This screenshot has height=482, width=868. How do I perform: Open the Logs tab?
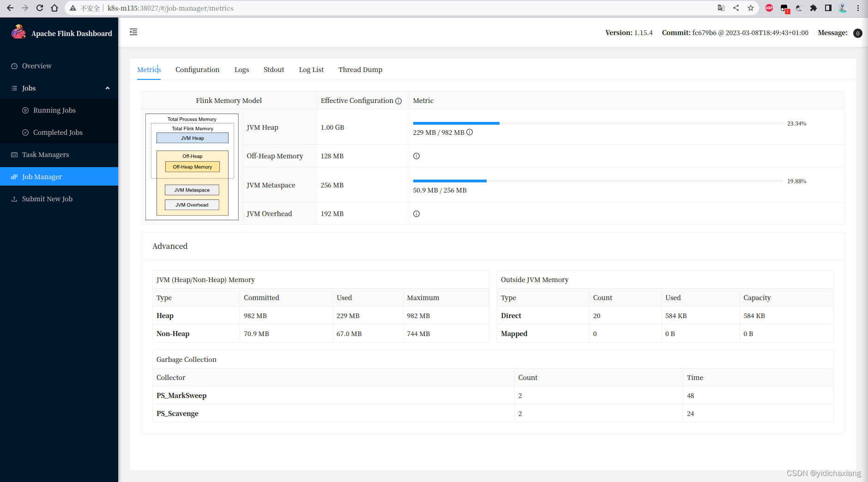(241, 70)
